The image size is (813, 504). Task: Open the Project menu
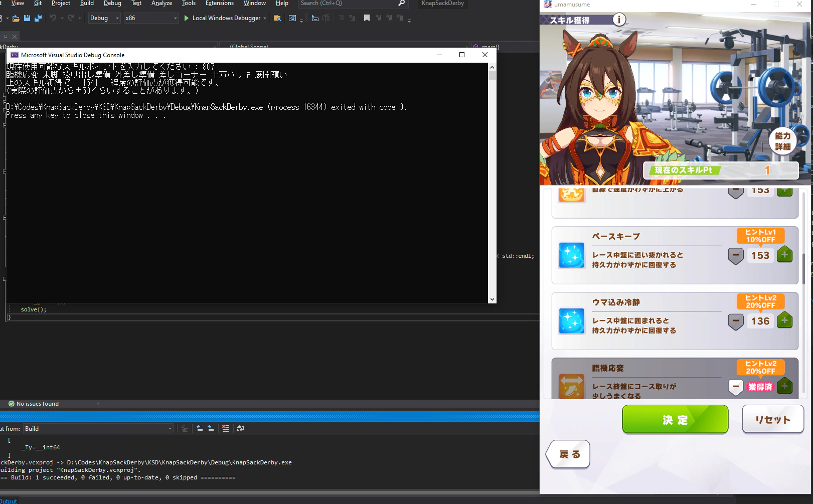(x=61, y=3)
